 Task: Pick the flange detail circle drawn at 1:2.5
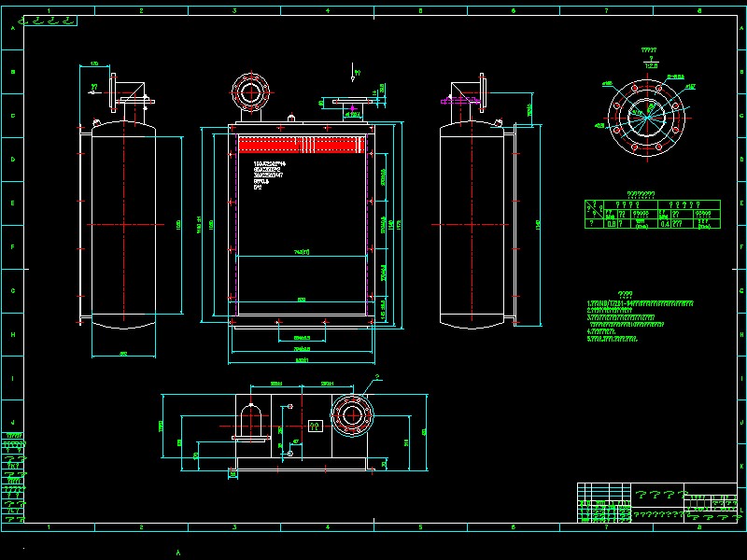(x=647, y=118)
